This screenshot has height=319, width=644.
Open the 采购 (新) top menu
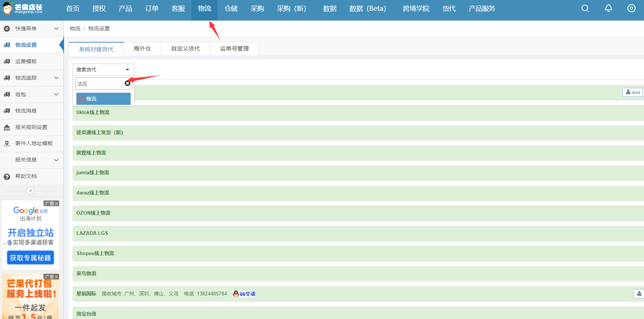[292, 8]
